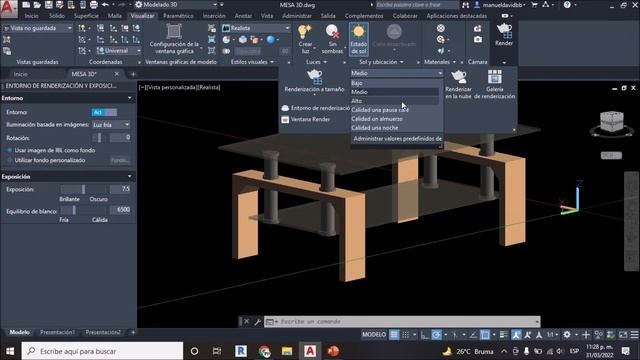Click the ViewCube in the viewport
Viewport: 640px width, 360px height.
tap(611, 122)
